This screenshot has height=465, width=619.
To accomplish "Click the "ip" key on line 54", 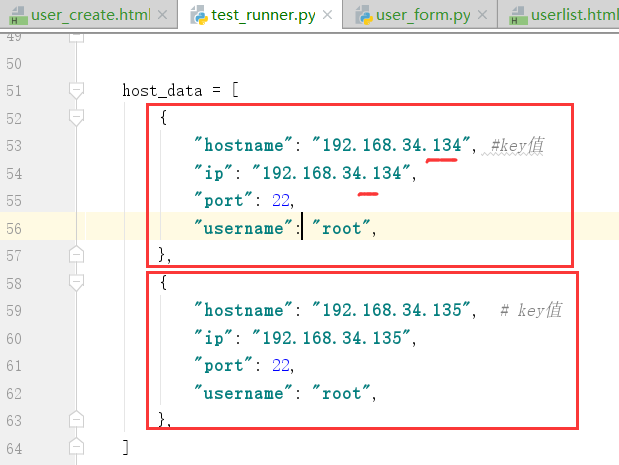I will point(214,173).
